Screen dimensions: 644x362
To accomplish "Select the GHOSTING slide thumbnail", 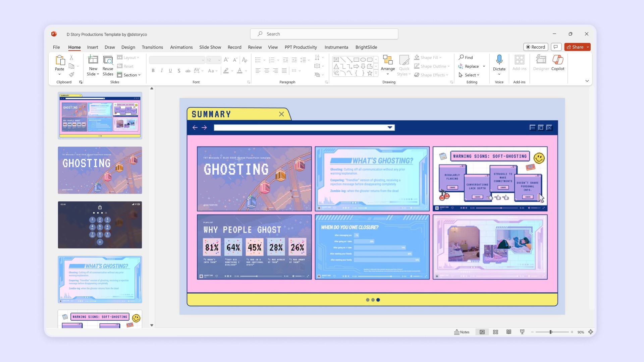I will [100, 170].
